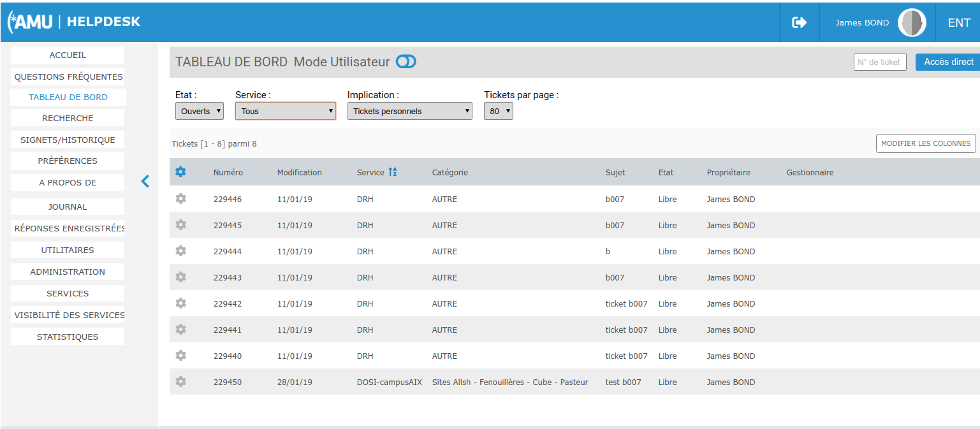
Task: Click the AMU Helpdesk logo
Action: 74,22
